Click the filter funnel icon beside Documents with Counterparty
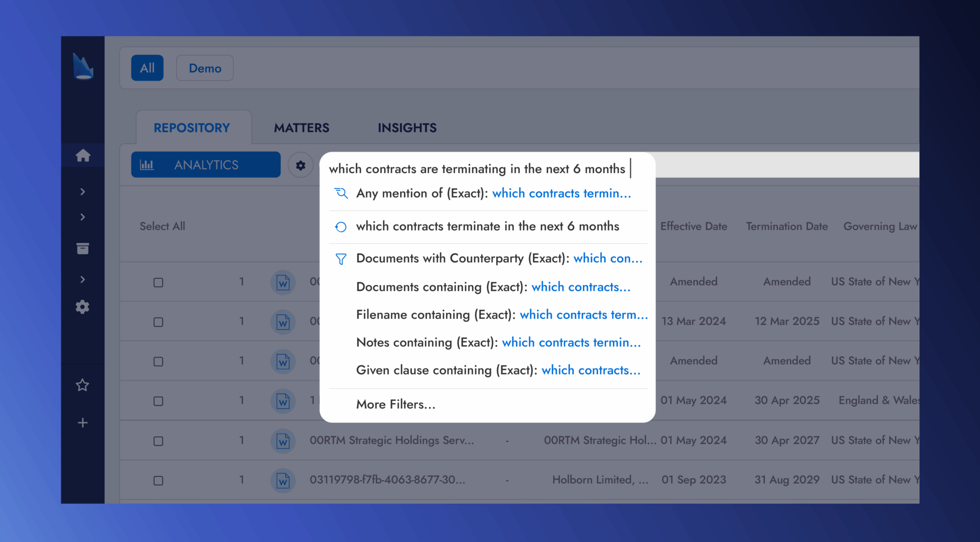The image size is (980, 542). point(340,259)
